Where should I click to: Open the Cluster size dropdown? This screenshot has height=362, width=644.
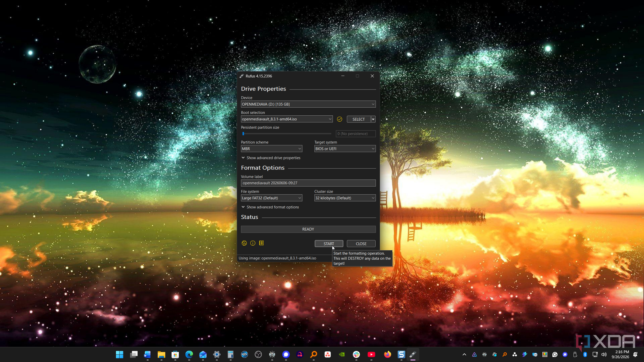click(x=345, y=198)
